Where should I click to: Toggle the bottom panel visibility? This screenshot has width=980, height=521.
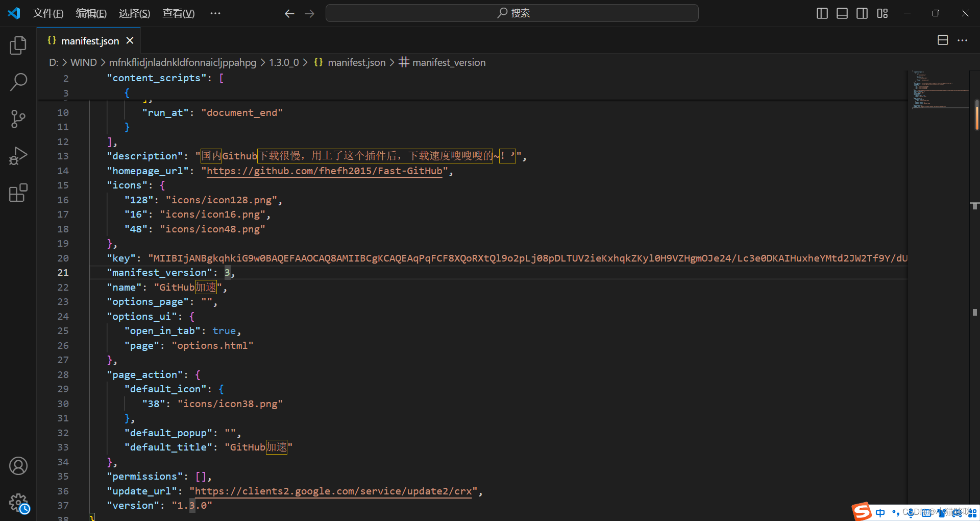(x=842, y=13)
